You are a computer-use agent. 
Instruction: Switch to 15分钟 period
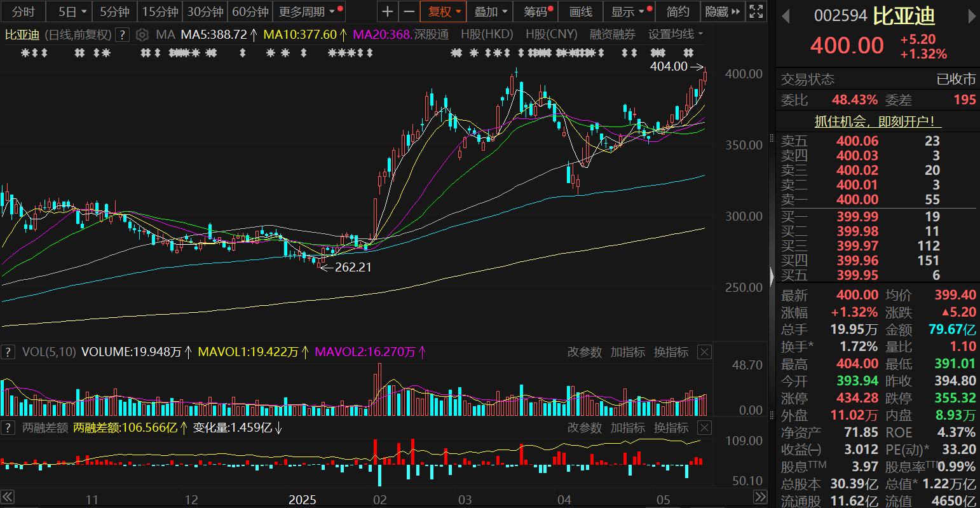pos(160,11)
